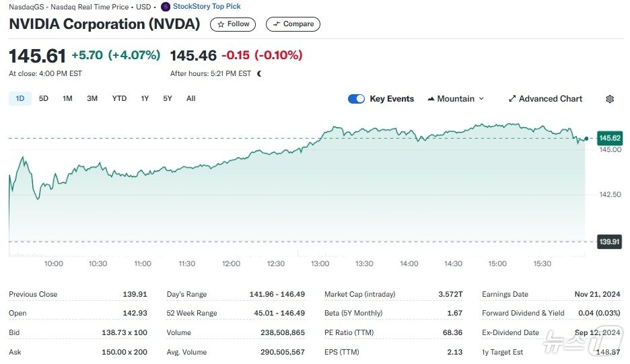The image size is (630, 364).
Task: Toggle the Key Events switch
Action: 356,99
